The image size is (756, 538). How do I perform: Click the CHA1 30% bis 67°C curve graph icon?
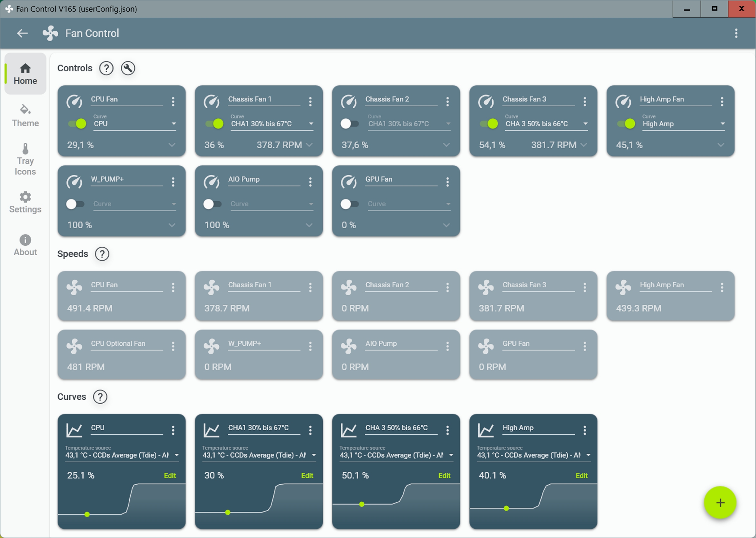(211, 430)
